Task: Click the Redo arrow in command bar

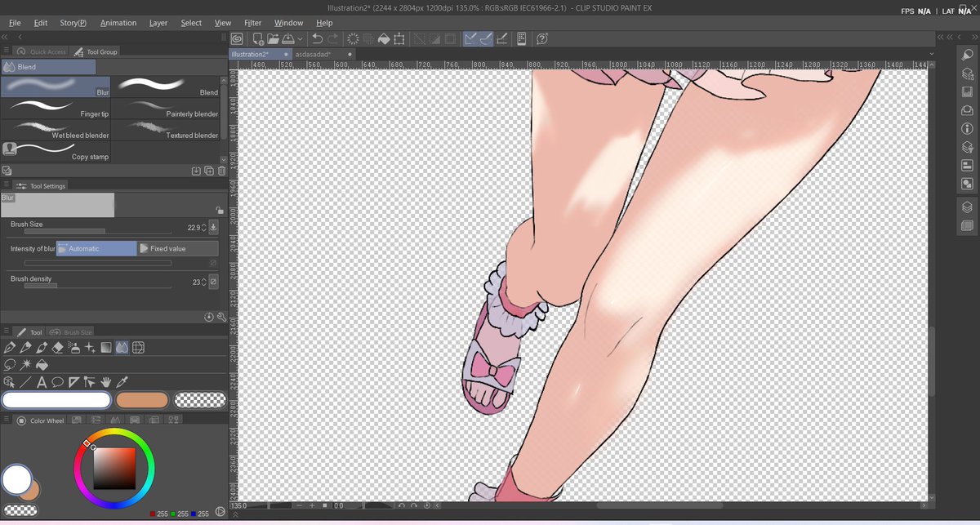Action: 332,38
